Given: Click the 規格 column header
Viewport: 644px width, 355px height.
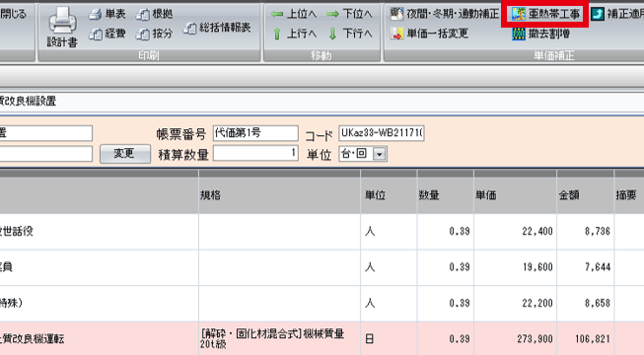Looking at the screenshot, I should 279,195.
